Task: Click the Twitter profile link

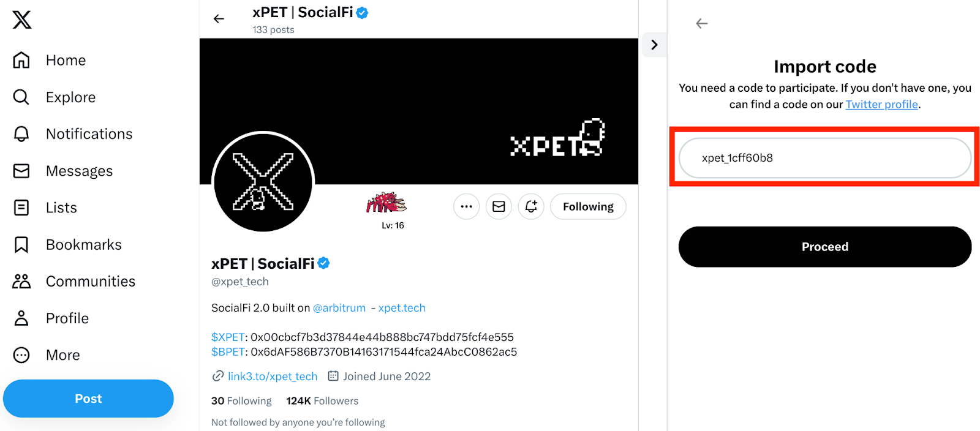Action: [x=881, y=105]
